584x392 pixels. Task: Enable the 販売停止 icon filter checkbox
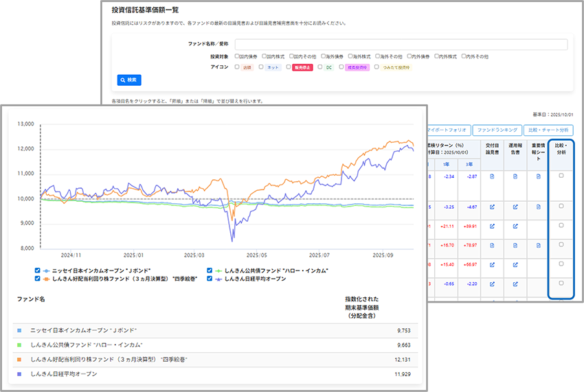pos(289,67)
